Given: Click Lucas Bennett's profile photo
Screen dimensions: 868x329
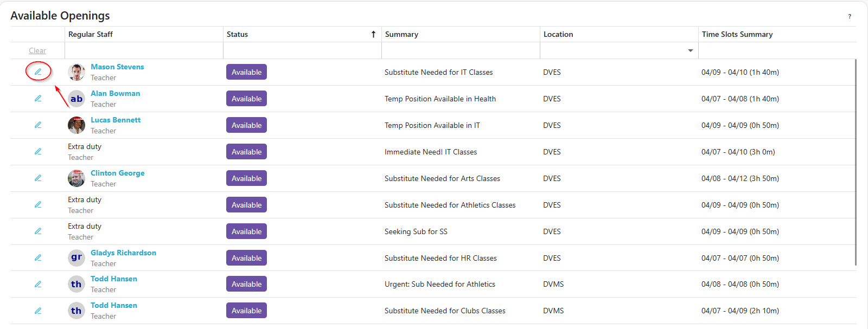Looking at the screenshot, I should pos(76,125).
